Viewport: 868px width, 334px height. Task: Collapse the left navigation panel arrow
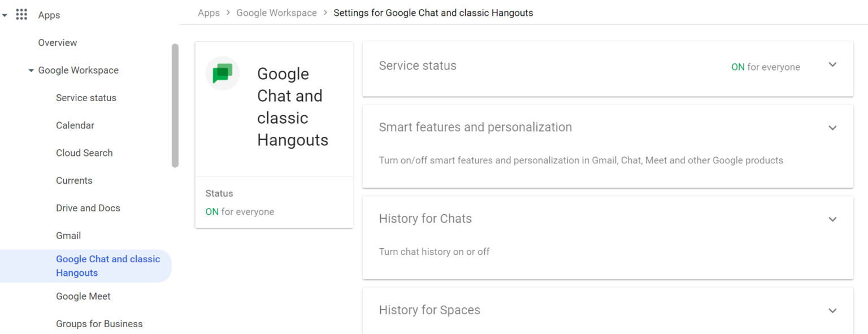5,14
